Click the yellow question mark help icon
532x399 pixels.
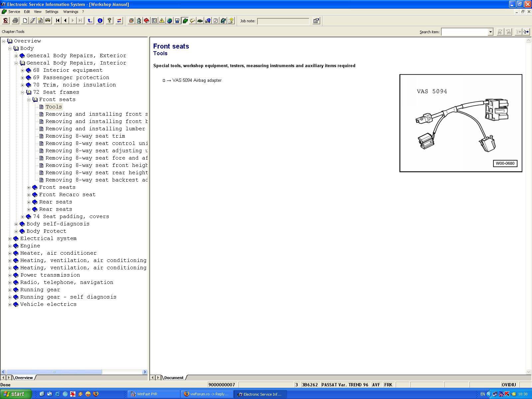coord(109,21)
